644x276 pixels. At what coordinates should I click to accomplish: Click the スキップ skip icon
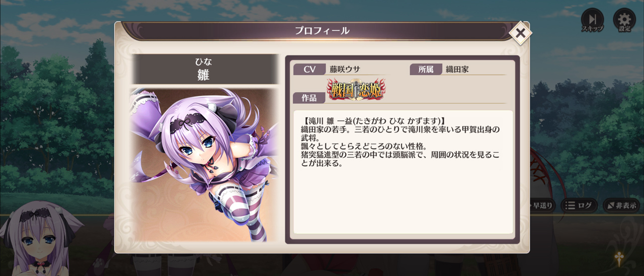[x=592, y=20]
